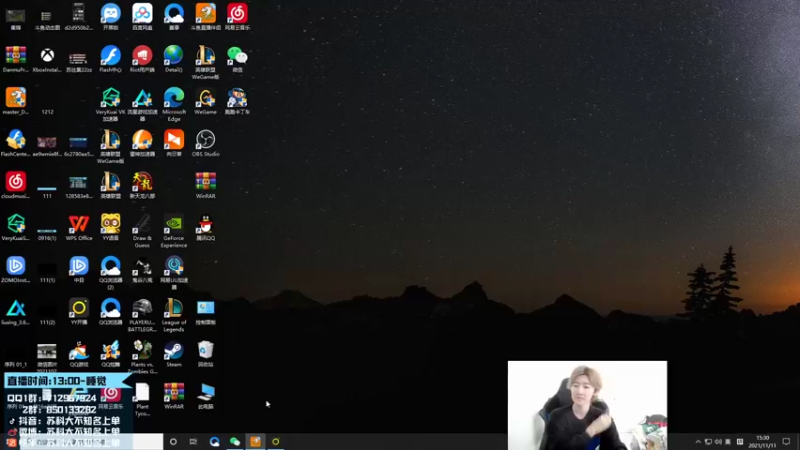Select the WPS Office icon
The image size is (800, 450).
tap(79, 227)
